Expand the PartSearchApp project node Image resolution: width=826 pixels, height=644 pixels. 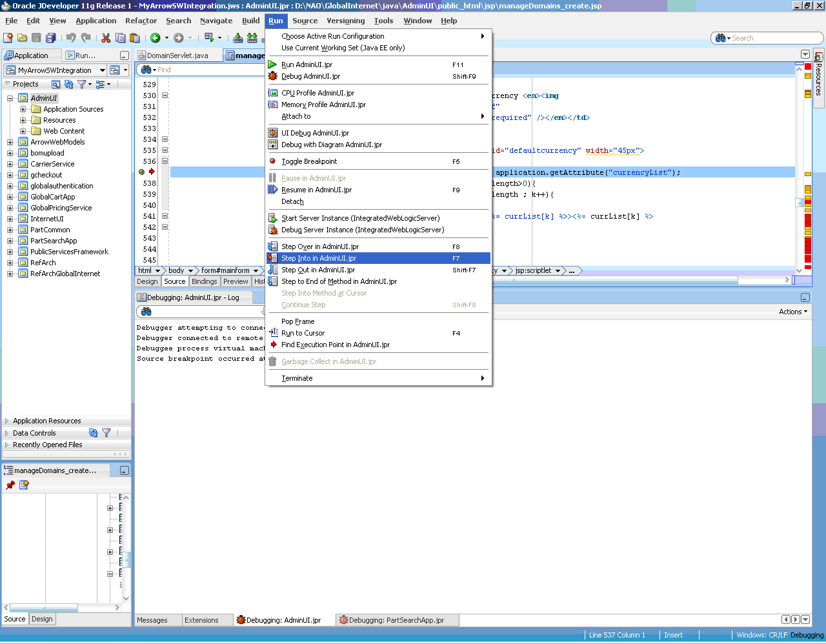(10, 241)
